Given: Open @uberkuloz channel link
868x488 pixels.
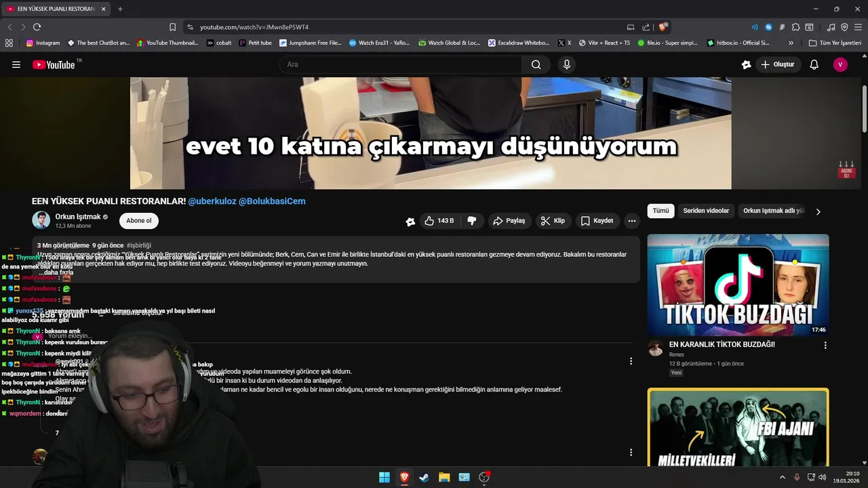Looking at the screenshot, I should 212,201.
